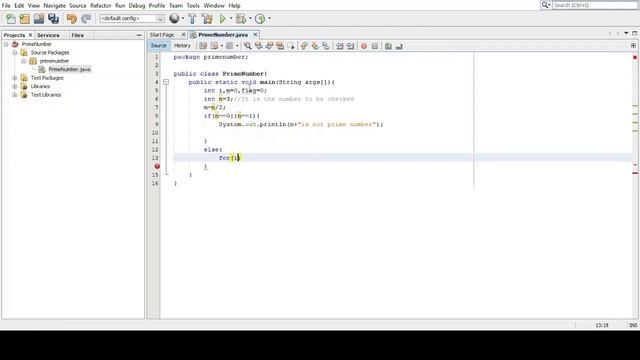Open the Refactor menu
The image size is (640, 360).
(101, 6)
